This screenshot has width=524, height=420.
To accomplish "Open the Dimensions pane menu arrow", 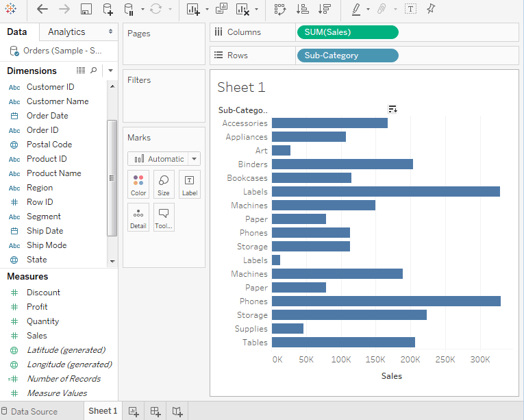I will 110,71.
